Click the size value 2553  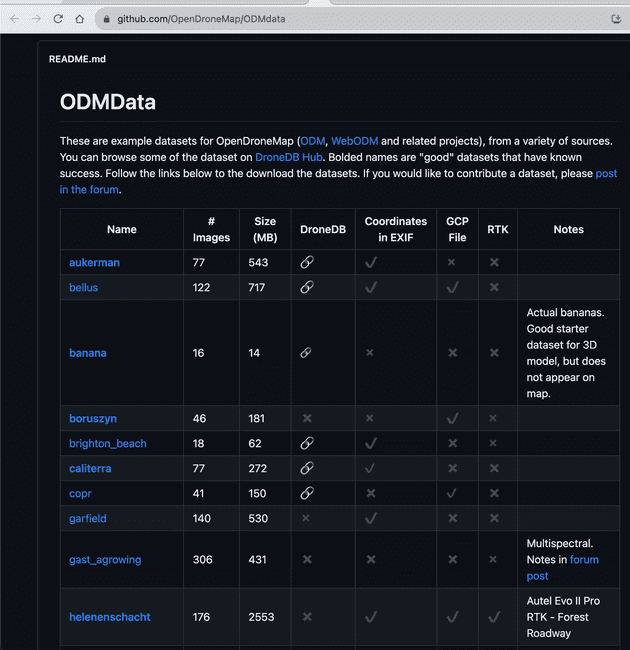pos(262,617)
